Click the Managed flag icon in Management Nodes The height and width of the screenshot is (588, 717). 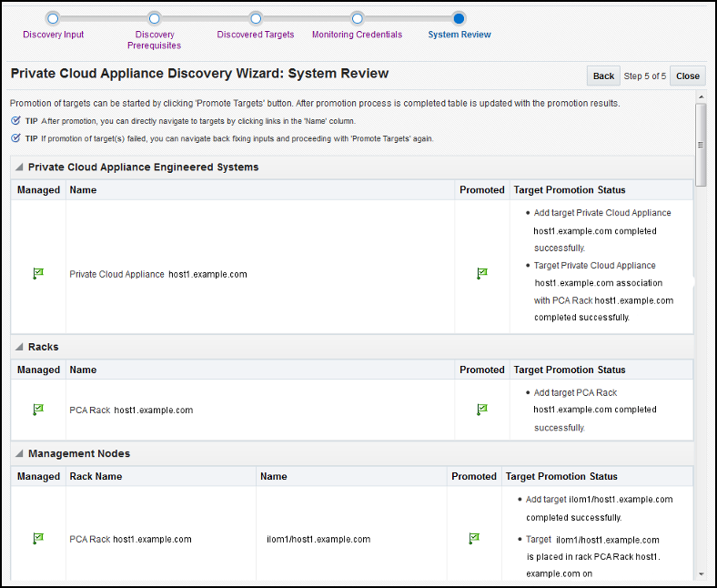click(x=38, y=539)
